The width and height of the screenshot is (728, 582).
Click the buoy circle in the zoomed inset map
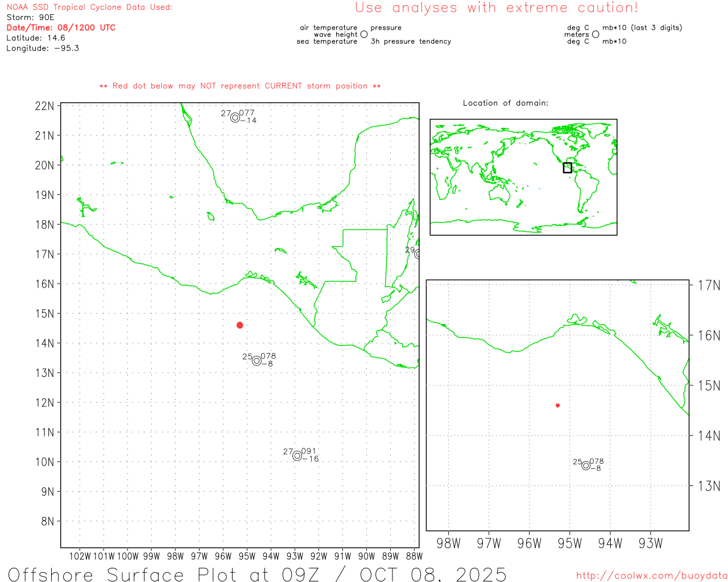pos(586,466)
